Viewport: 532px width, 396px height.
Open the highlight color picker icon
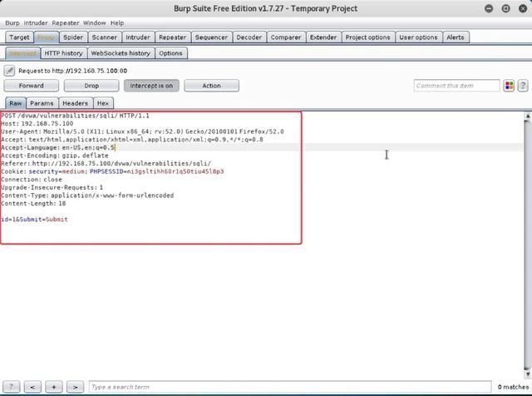tap(509, 86)
